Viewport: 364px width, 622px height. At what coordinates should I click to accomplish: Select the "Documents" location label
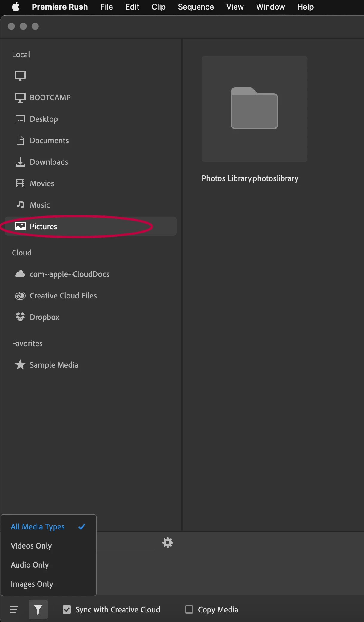(49, 141)
